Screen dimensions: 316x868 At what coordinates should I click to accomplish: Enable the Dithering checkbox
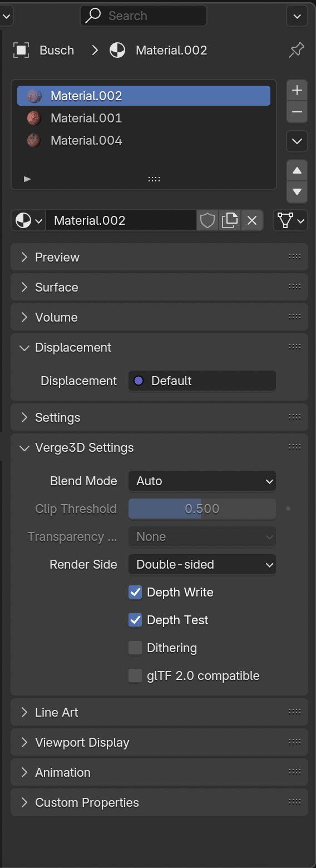(135, 648)
